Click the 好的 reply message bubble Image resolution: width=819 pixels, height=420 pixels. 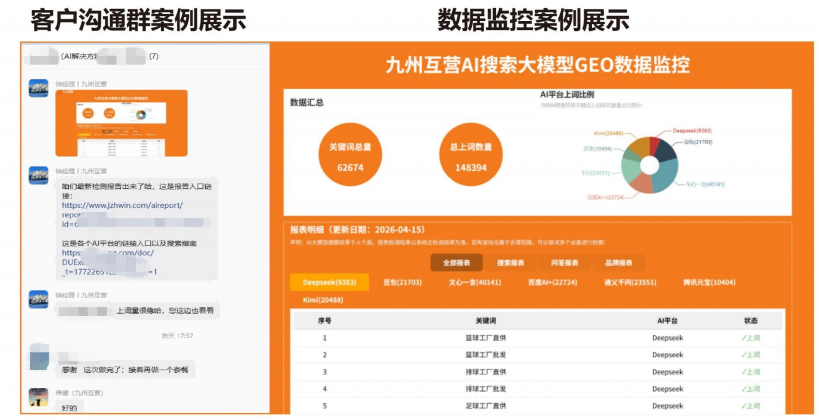click(69, 407)
